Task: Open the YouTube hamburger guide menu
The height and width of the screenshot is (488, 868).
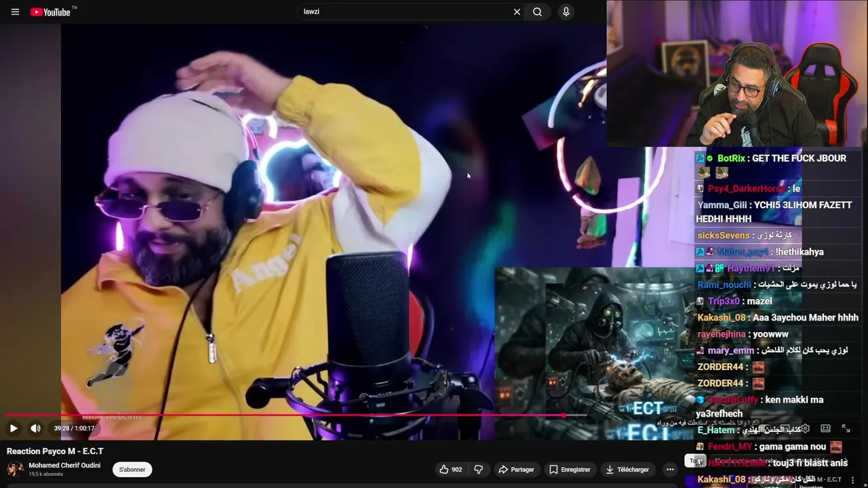Action: pos(15,12)
